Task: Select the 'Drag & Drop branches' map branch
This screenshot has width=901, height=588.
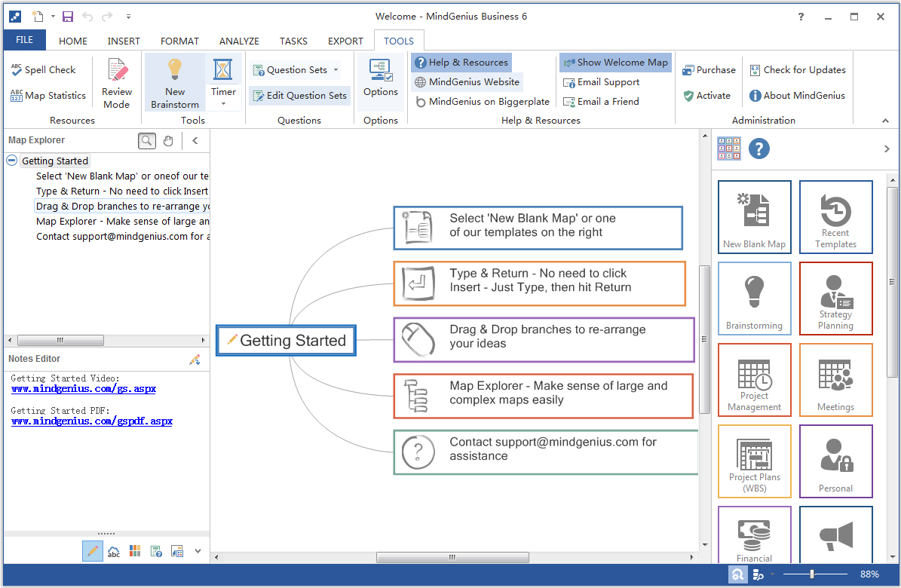Action: [x=544, y=340]
